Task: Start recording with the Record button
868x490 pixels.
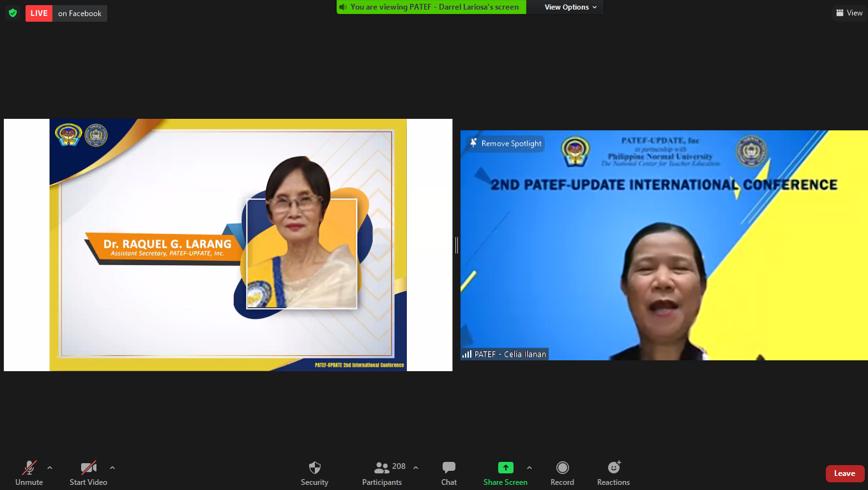Action: click(x=562, y=473)
